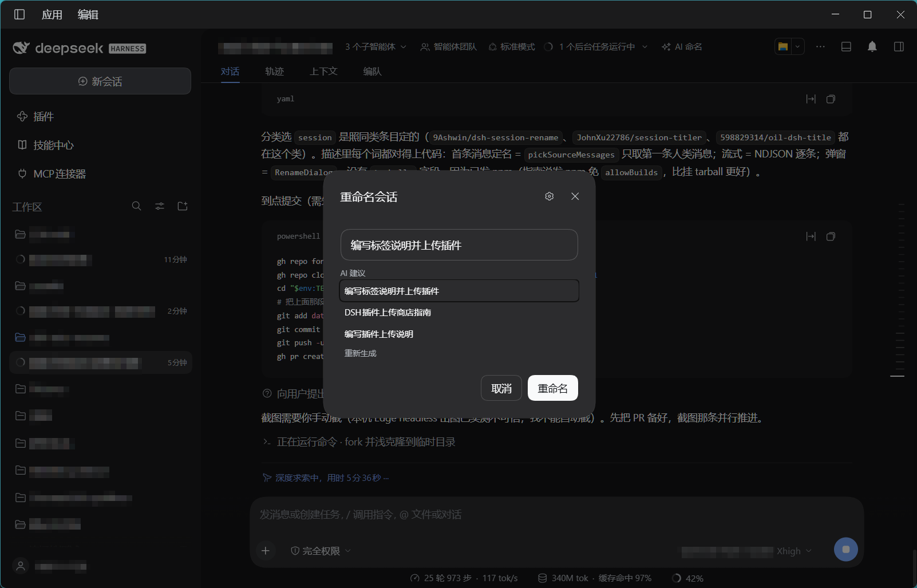The height and width of the screenshot is (588, 917).
Task: Close the 重命名会话 dialog
Action: [x=575, y=196]
